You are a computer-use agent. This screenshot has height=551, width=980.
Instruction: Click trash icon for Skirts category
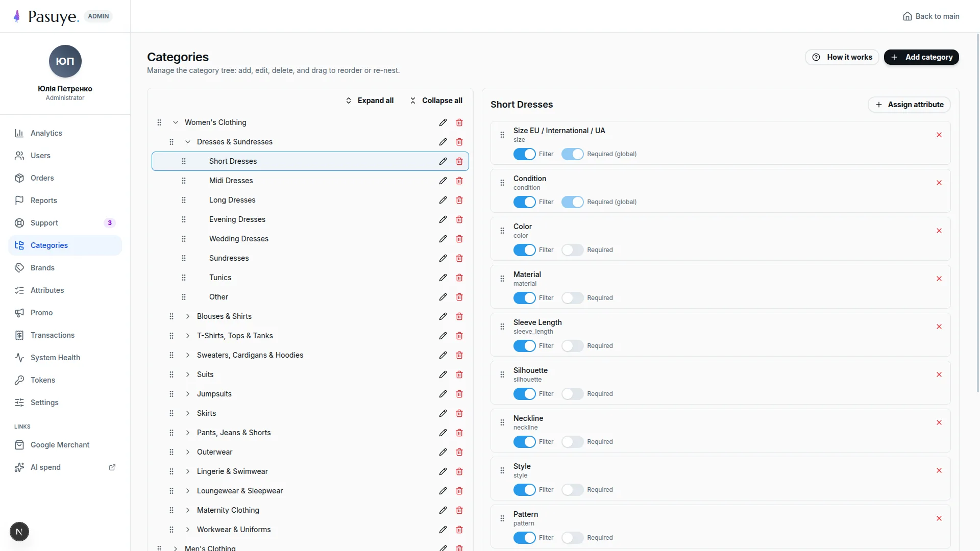(x=459, y=413)
